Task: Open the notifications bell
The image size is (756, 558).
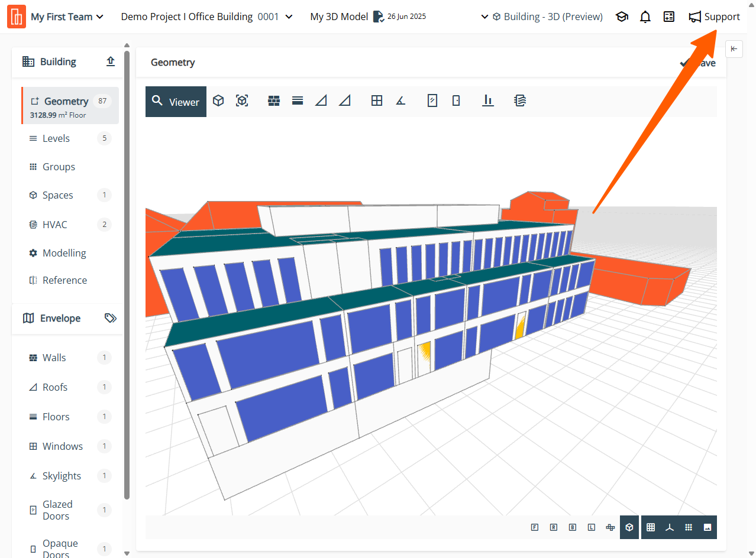Action: click(x=645, y=17)
